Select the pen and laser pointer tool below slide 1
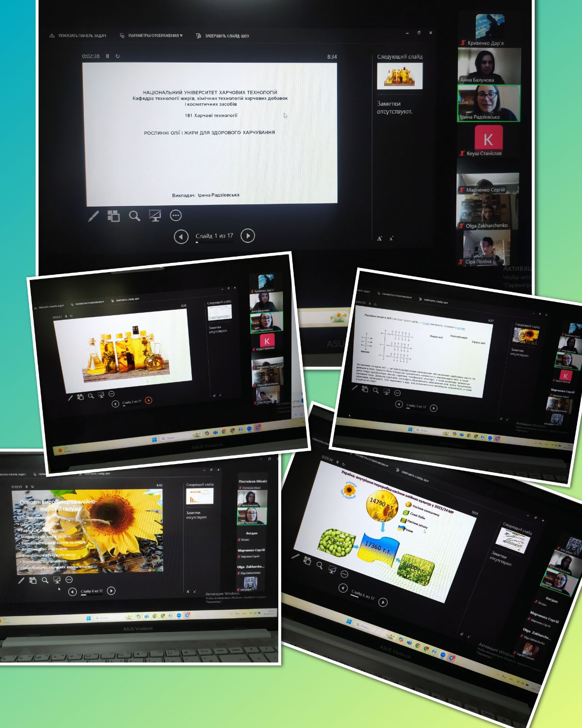 [x=93, y=216]
